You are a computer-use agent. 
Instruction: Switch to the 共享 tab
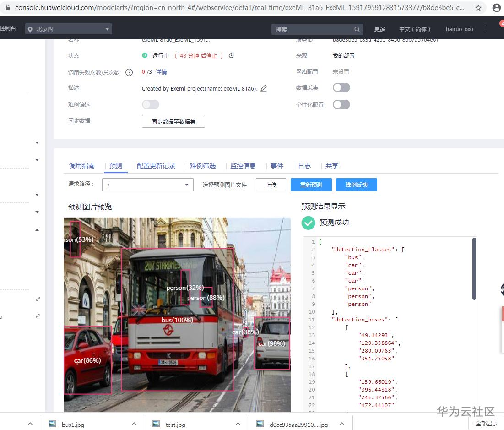(332, 166)
